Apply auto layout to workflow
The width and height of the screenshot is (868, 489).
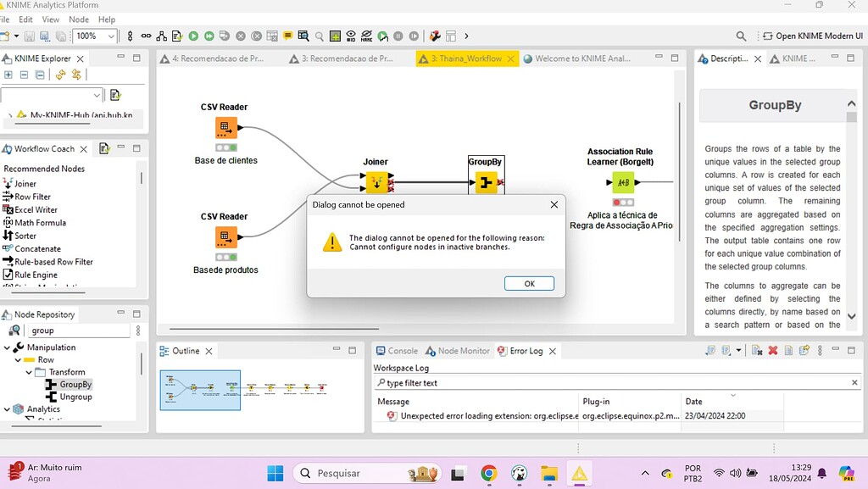point(161,36)
